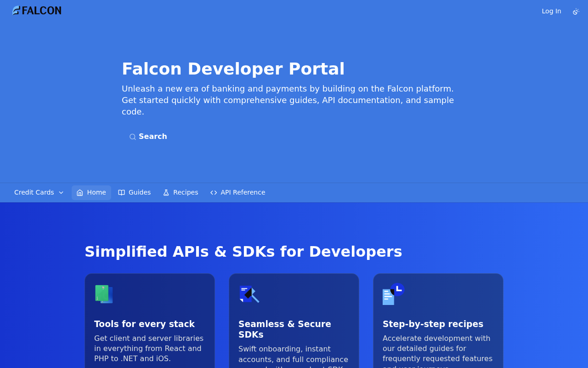The height and width of the screenshot is (368, 588).
Task: Open the Recipes tab
Action: [x=181, y=192]
